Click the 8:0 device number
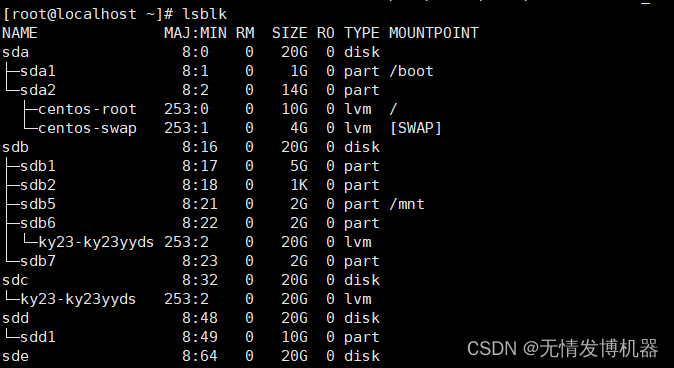The height and width of the screenshot is (368, 674). [196, 52]
